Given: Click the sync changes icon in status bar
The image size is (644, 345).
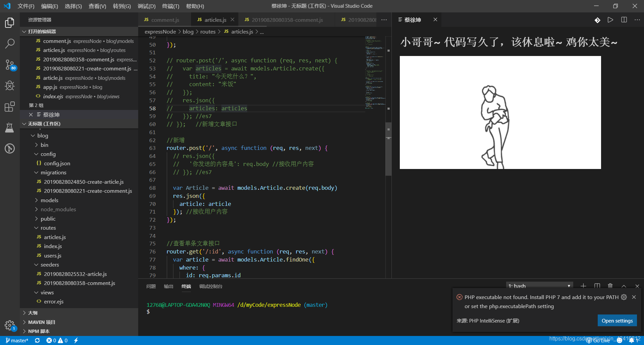Looking at the screenshot, I should pyautogui.click(x=37, y=340).
